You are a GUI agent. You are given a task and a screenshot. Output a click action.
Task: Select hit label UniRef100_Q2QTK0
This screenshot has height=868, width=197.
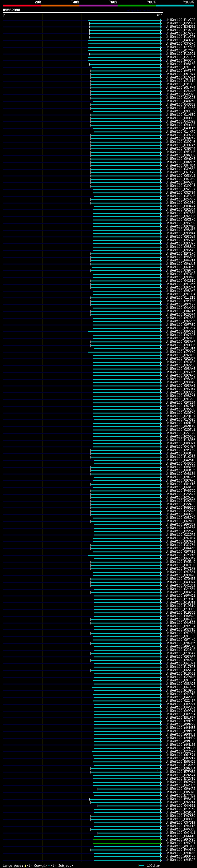[180, 413]
